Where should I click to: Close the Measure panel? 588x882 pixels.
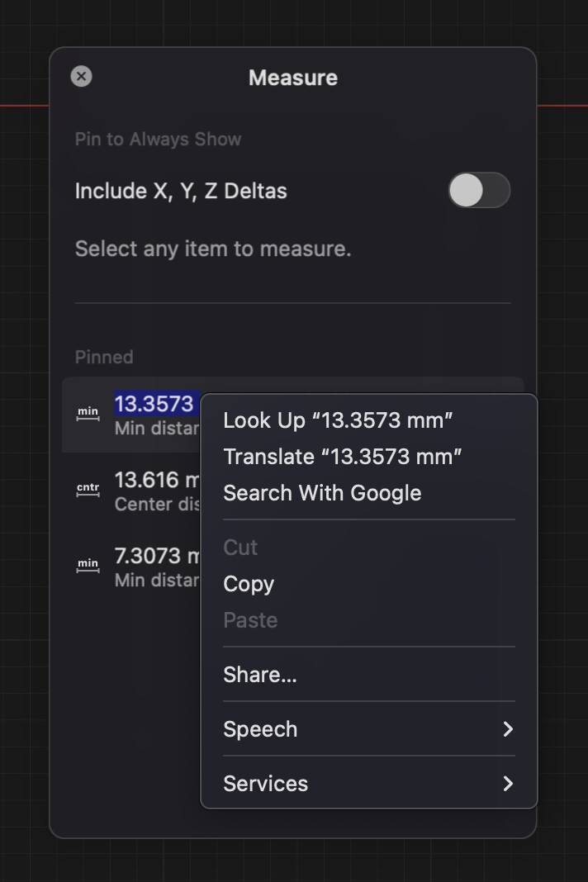(x=81, y=77)
